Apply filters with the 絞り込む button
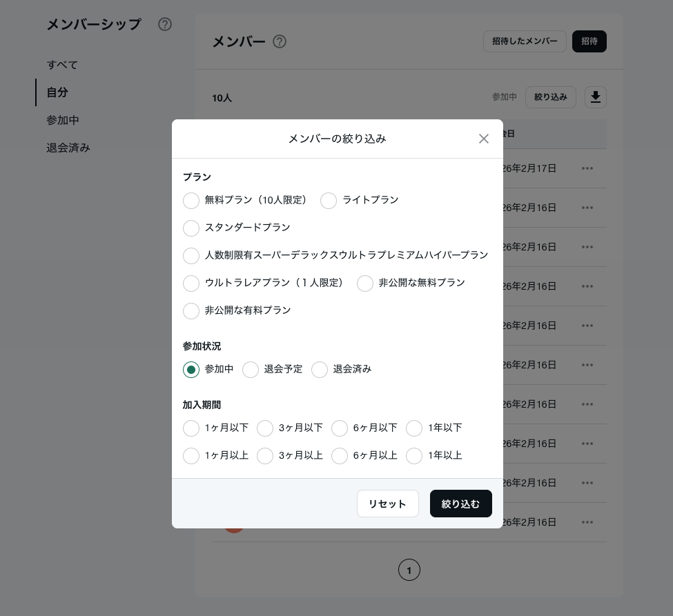Screen dimensions: 673x616 coord(460,504)
